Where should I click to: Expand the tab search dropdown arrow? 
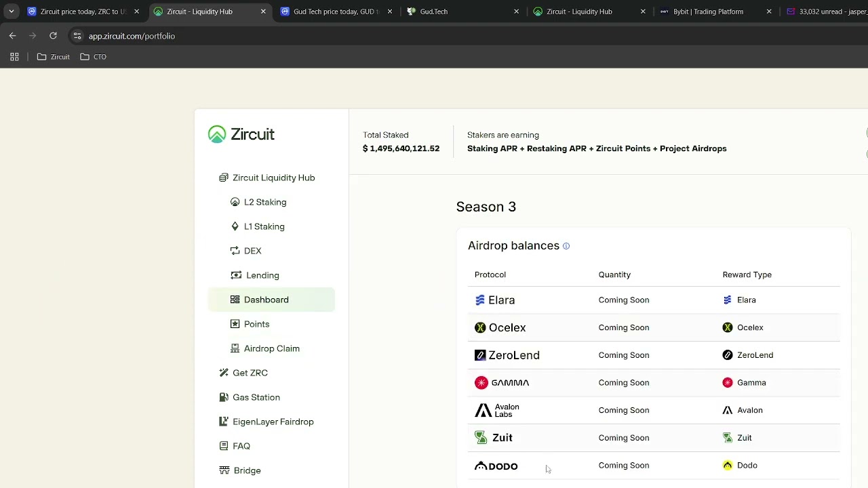coord(12,12)
